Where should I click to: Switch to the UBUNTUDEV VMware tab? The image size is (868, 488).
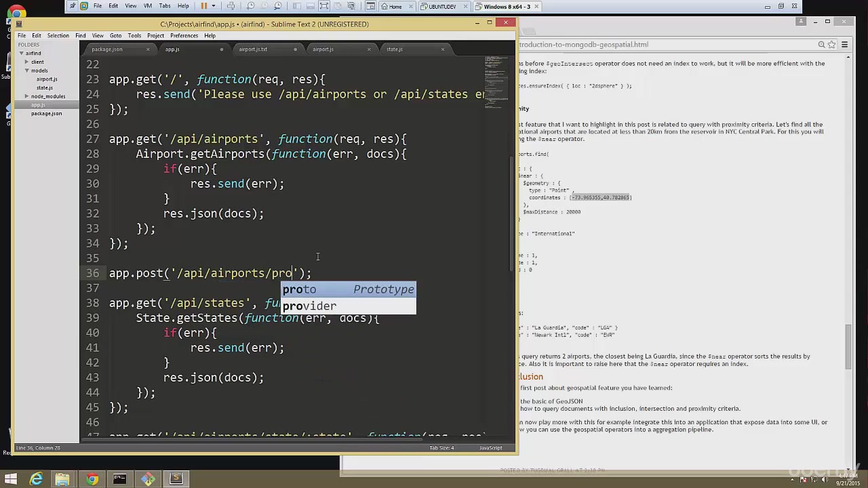click(442, 7)
